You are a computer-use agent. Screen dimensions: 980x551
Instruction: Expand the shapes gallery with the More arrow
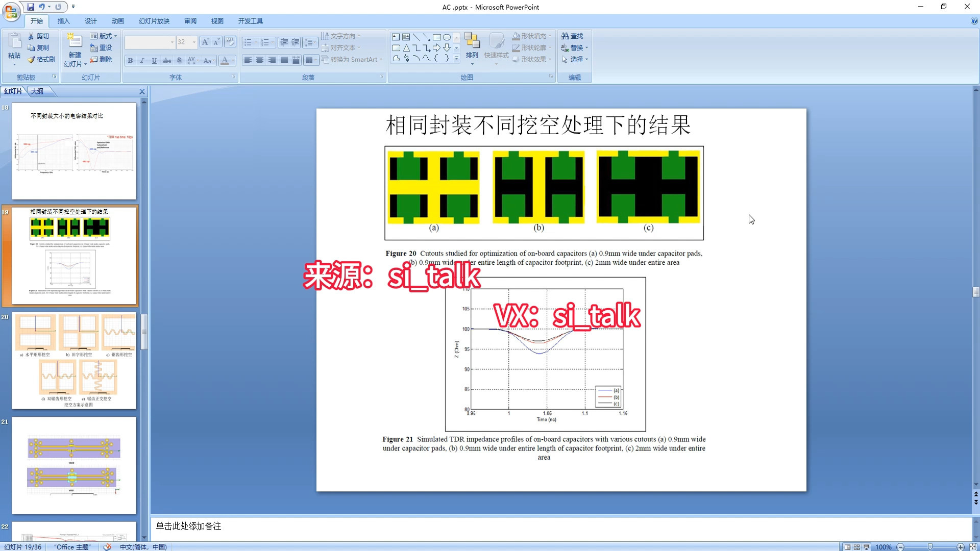coord(457,59)
